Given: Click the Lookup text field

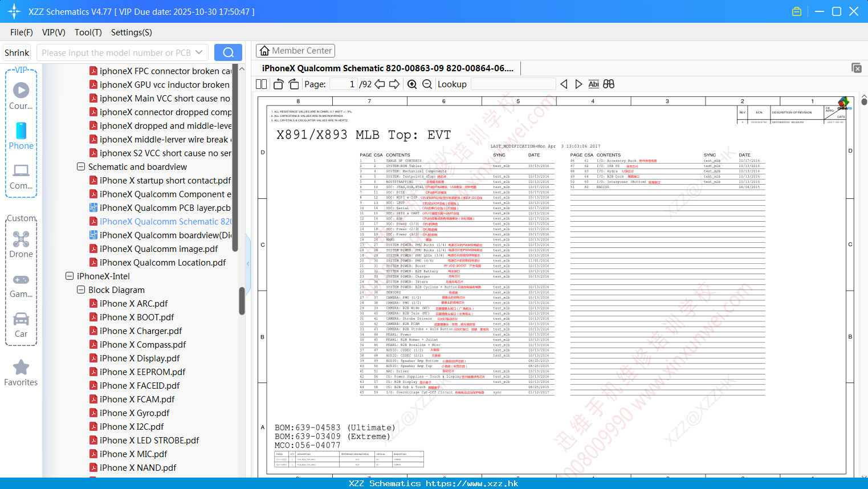Looking at the screenshot, I should click(x=513, y=84).
